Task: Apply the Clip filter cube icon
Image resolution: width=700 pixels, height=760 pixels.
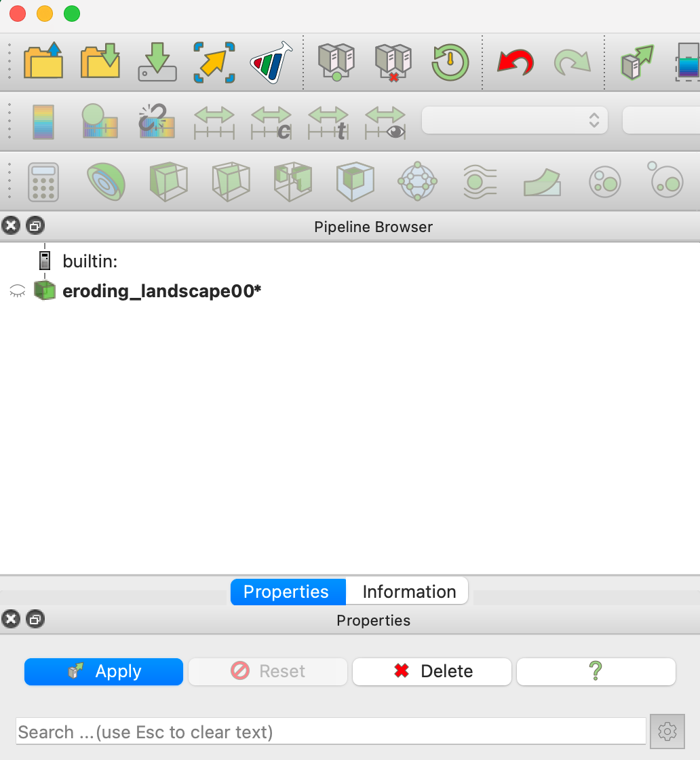Action: (168, 182)
